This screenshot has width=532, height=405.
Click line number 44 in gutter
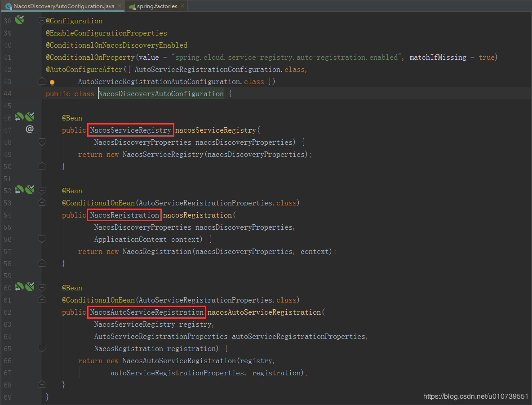(x=8, y=93)
